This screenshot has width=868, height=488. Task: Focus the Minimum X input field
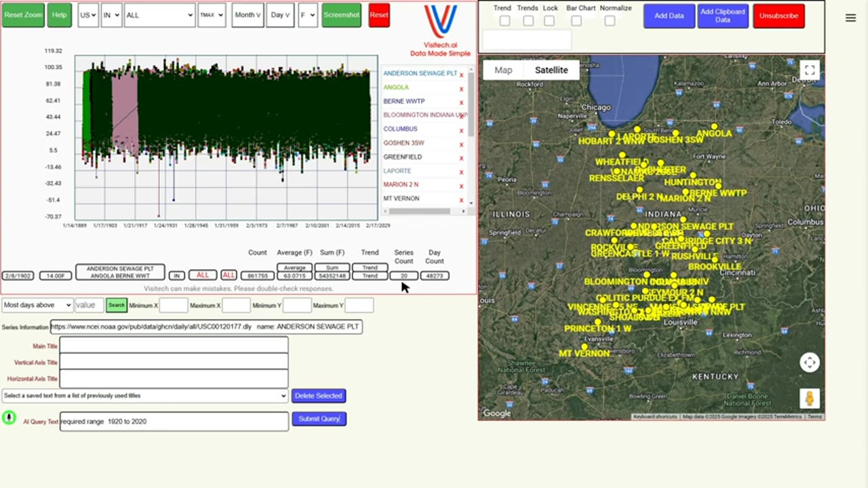173,306
